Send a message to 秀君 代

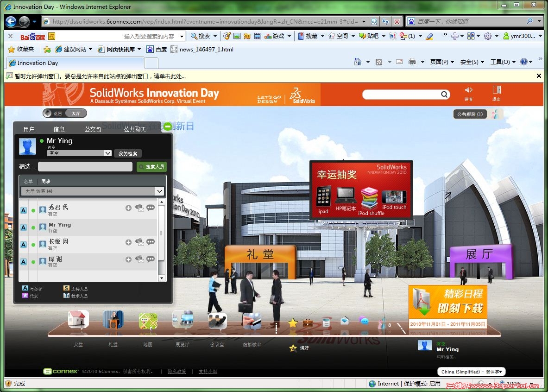[139, 208]
